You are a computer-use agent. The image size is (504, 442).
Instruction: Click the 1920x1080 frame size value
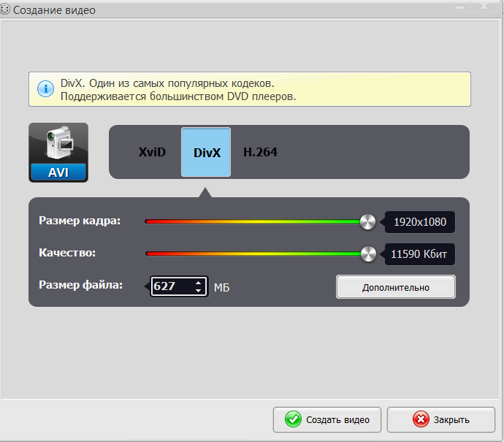point(419,221)
